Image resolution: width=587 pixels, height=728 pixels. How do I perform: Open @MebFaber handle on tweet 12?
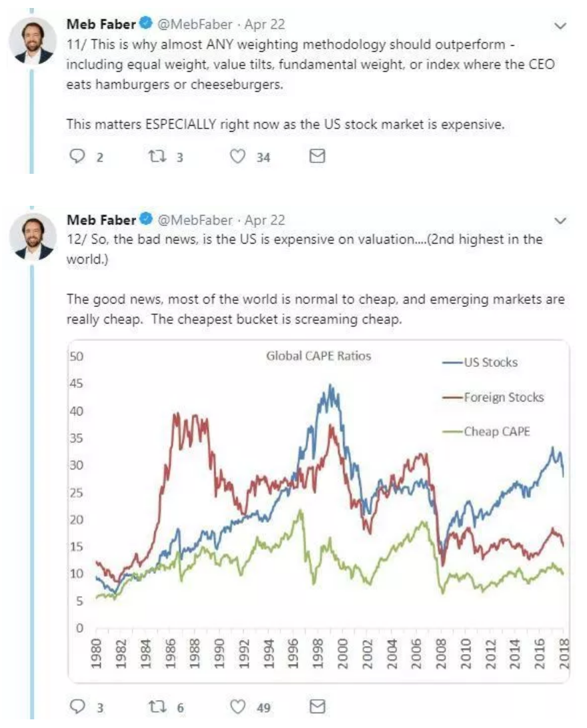[x=195, y=220]
